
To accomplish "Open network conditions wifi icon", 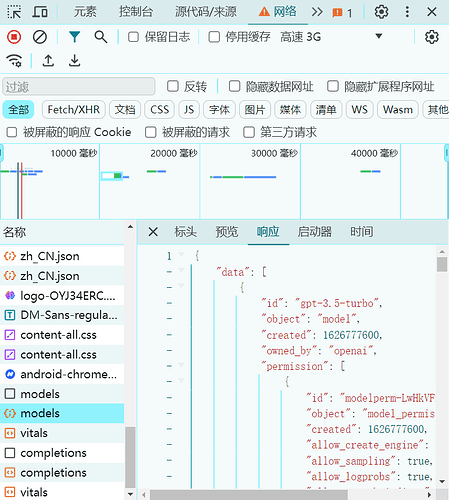I will pos(14,61).
